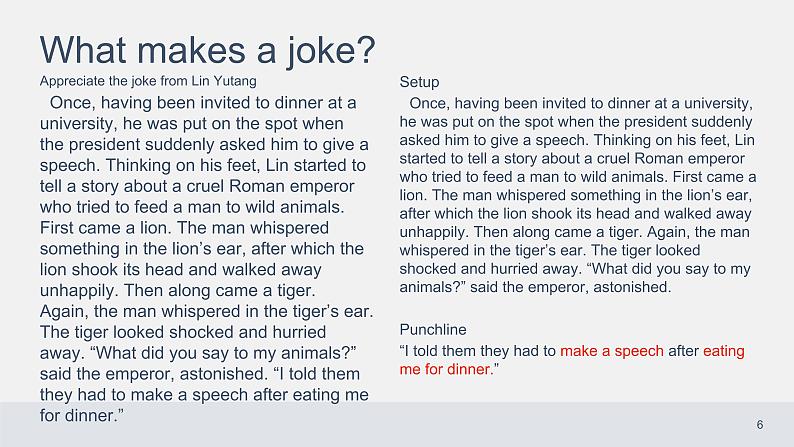This screenshot has width=794, height=447.
Task: Click the red text 'eating me for dinner'
Action: click(572, 360)
